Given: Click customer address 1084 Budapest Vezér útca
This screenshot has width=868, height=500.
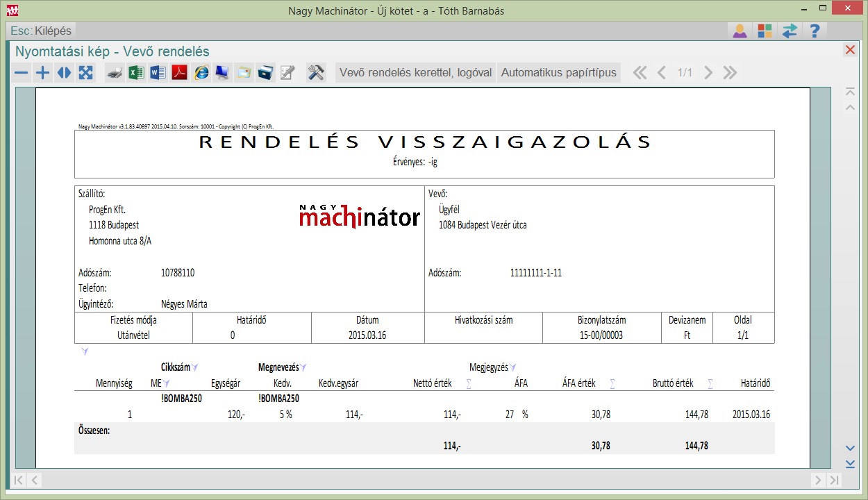Looking at the screenshot, I should [483, 225].
